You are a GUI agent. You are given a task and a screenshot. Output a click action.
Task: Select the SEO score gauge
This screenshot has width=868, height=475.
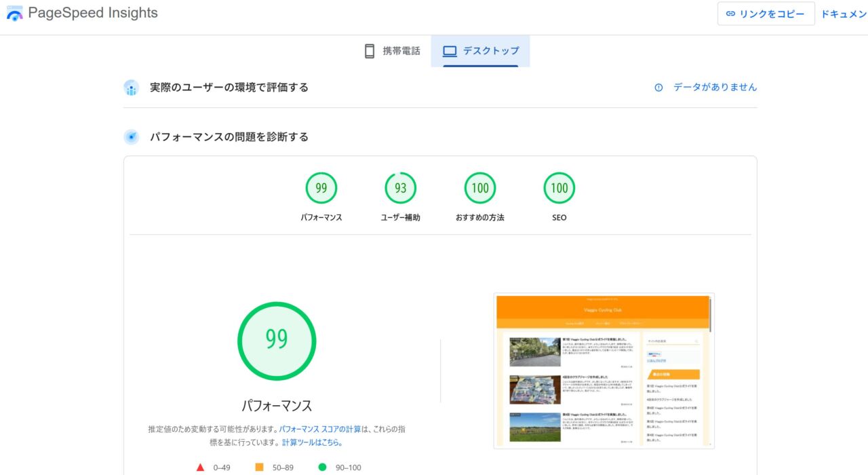(559, 189)
